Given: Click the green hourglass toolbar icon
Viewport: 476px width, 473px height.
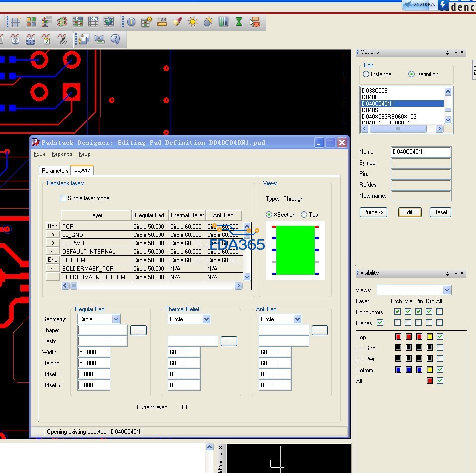Looking at the screenshot, I should click(x=239, y=22).
